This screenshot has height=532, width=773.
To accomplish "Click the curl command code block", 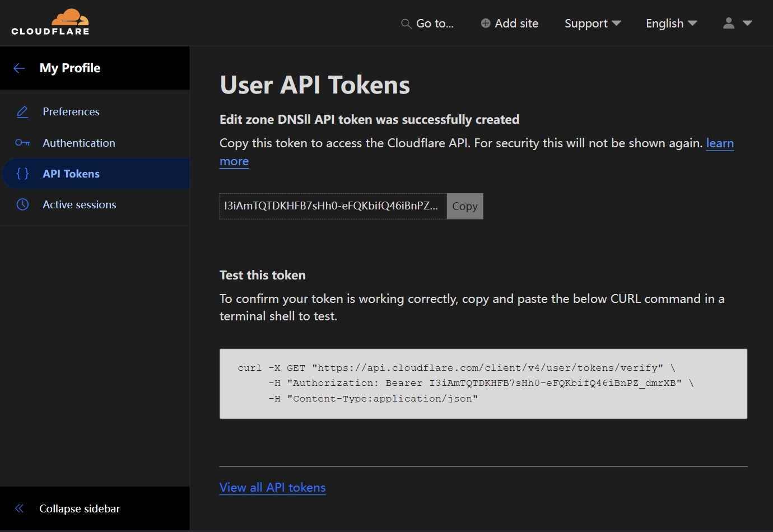I will [x=483, y=384].
